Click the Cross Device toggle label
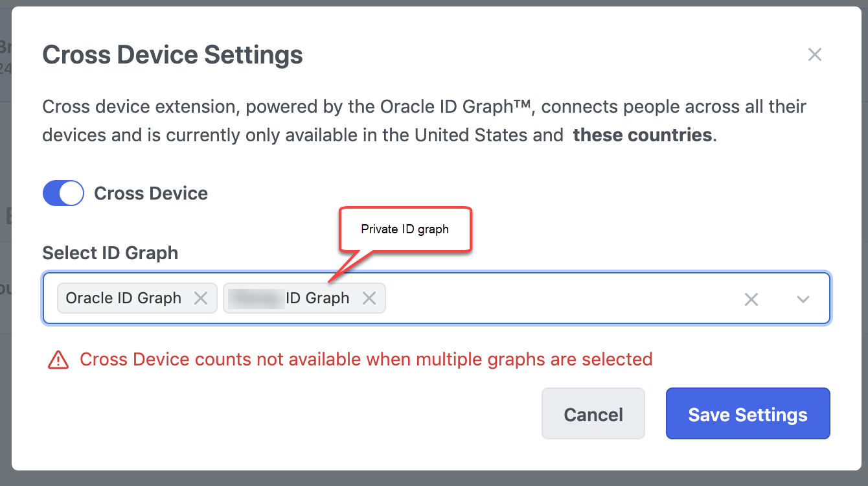Viewport: 868px width, 486px height. 151,193
